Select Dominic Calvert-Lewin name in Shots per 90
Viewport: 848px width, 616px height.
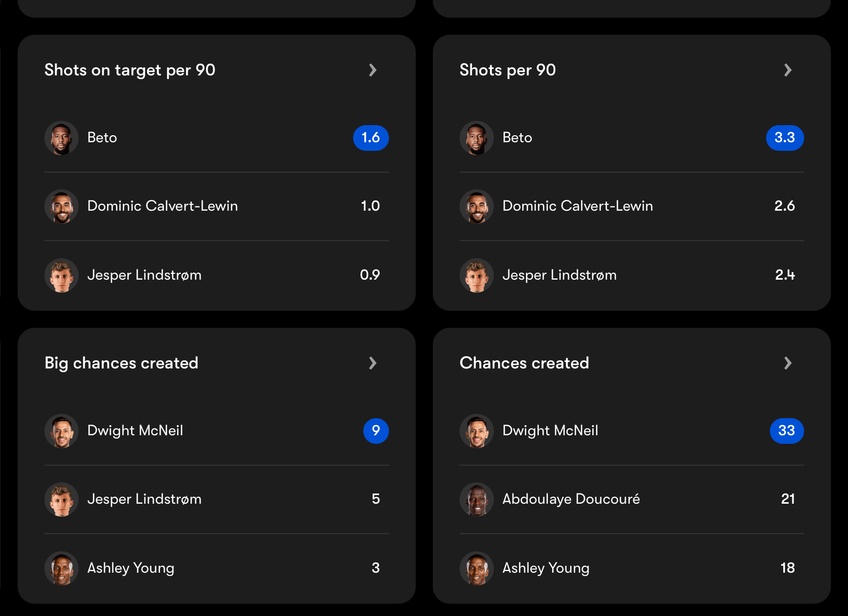(x=578, y=206)
